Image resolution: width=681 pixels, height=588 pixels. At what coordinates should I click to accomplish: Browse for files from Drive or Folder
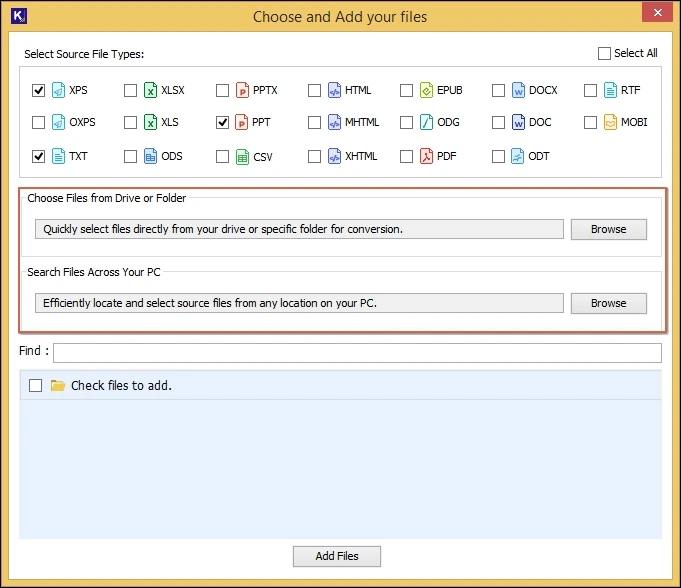click(x=608, y=229)
